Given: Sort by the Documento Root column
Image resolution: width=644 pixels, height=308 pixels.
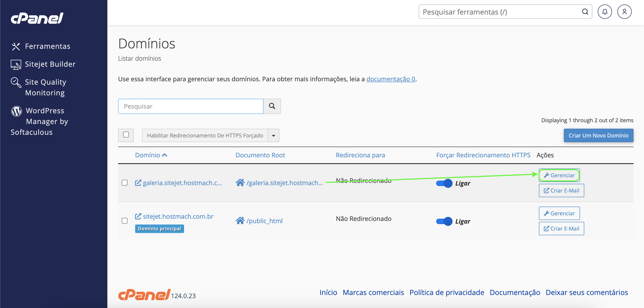Looking at the screenshot, I should [x=260, y=155].
